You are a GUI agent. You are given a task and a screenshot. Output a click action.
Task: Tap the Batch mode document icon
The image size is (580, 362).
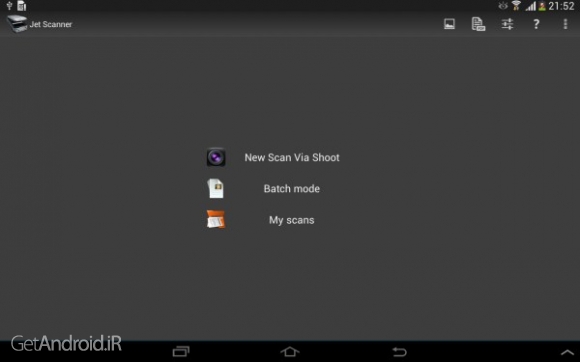216,189
